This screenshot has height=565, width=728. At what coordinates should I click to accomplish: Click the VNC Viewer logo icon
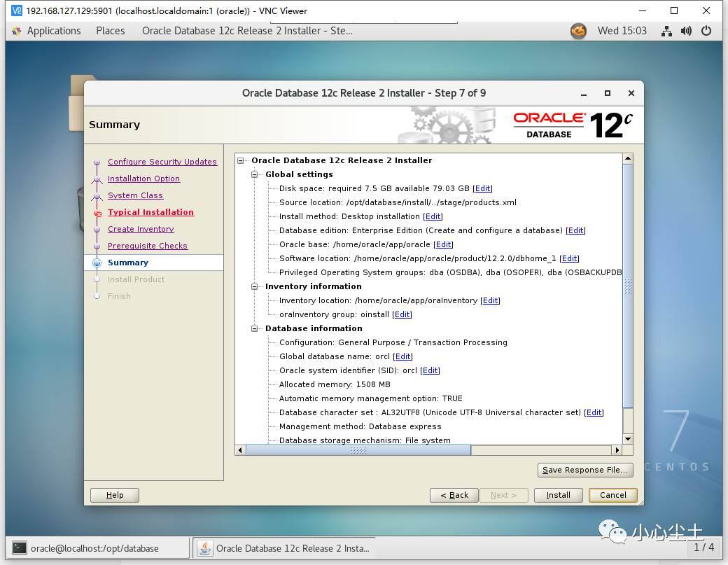17,11
